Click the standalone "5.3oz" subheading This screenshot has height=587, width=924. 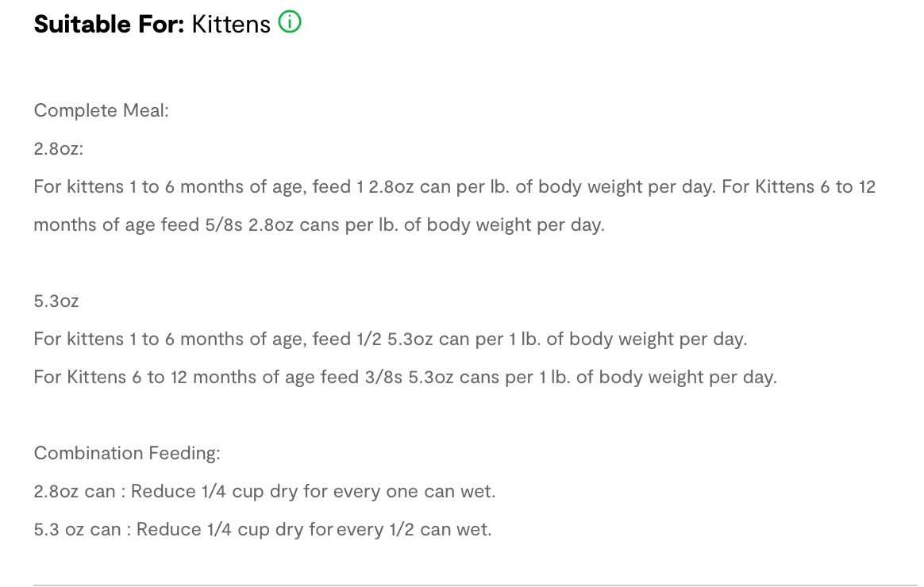pyautogui.click(x=56, y=301)
